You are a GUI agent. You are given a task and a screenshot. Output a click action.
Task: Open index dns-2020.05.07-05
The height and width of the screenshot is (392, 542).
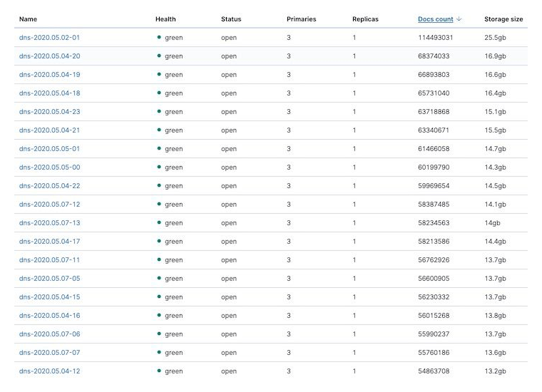tap(49, 279)
